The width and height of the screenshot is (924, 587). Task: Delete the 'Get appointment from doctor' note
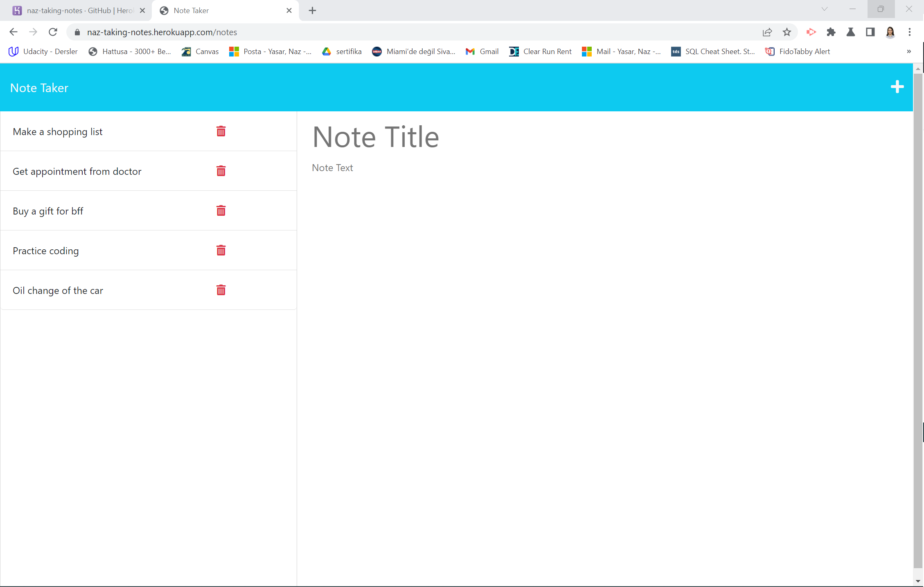(221, 171)
